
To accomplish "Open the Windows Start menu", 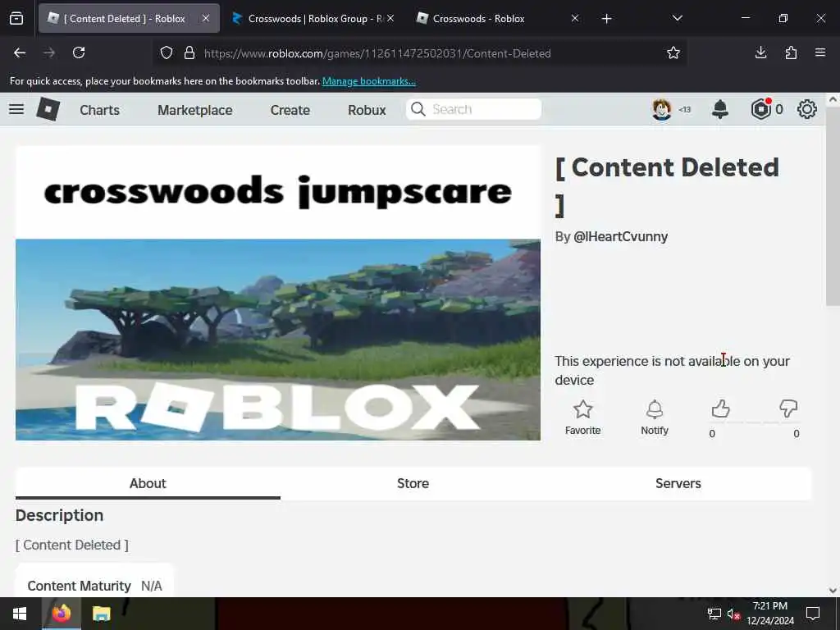I will pos(20,614).
